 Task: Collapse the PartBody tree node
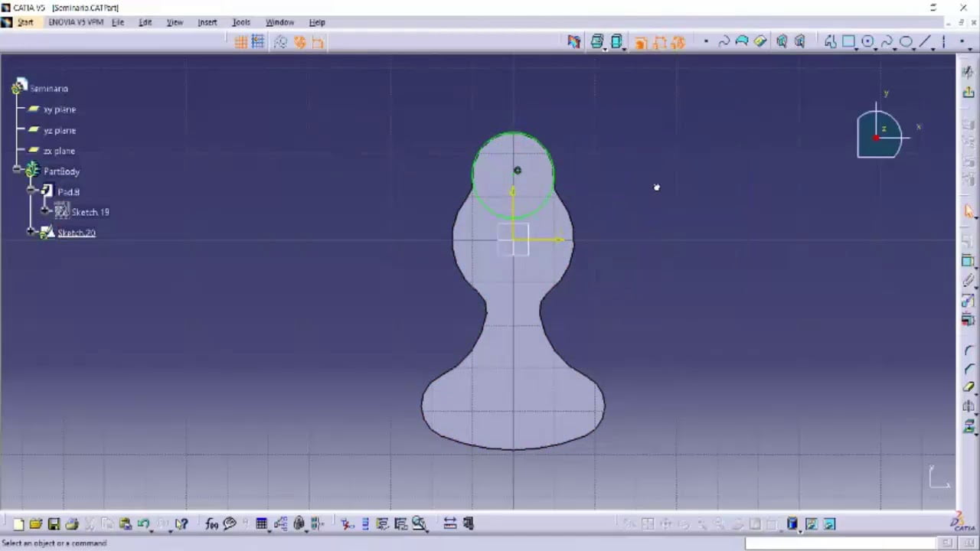point(17,168)
